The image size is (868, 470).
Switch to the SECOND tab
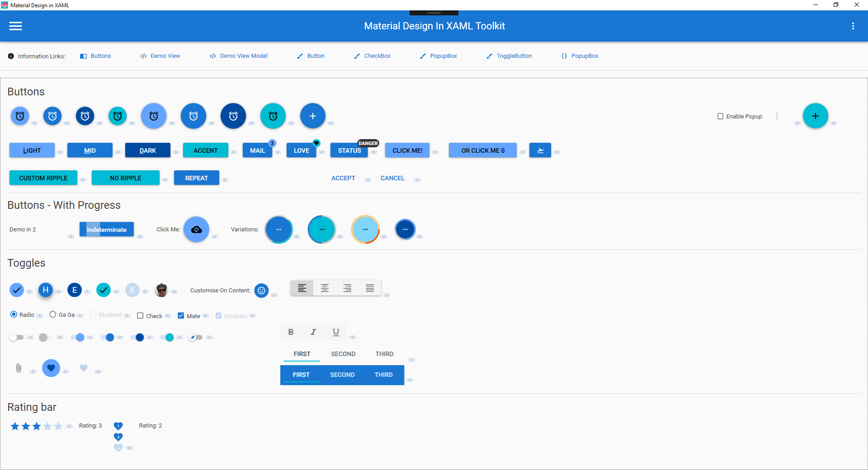pyautogui.click(x=343, y=354)
